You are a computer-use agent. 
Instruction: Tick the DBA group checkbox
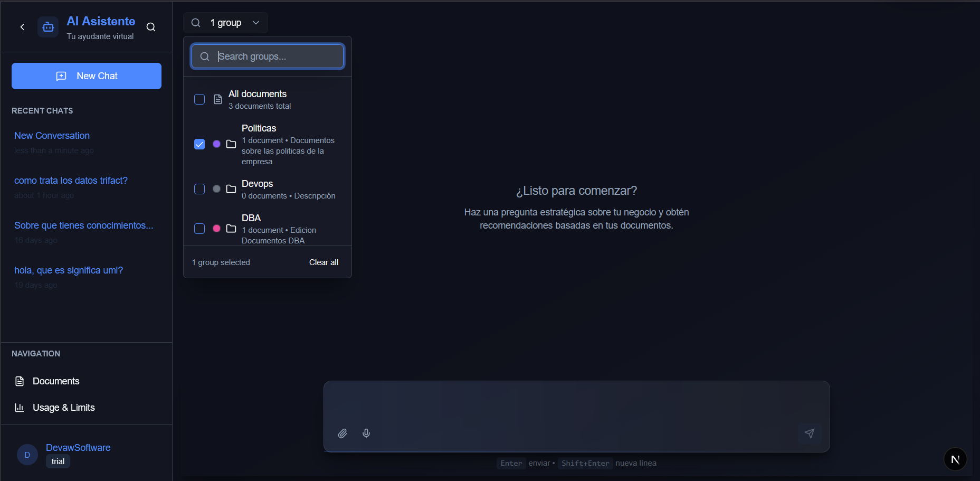point(199,229)
